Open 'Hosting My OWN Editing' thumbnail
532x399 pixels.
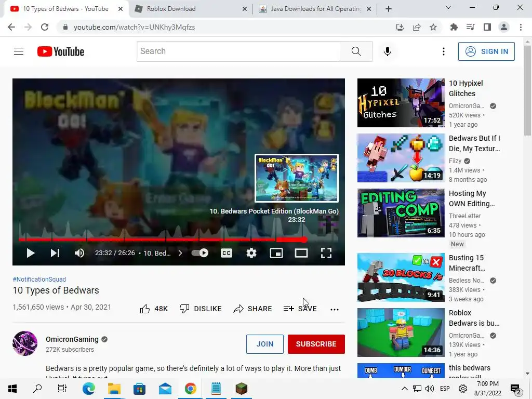click(x=401, y=212)
